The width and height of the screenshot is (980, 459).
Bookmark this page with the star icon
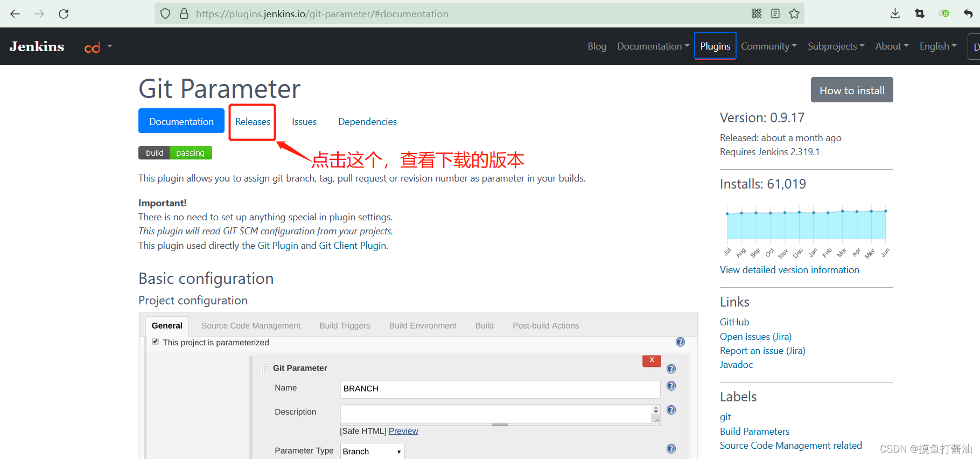click(x=794, y=13)
